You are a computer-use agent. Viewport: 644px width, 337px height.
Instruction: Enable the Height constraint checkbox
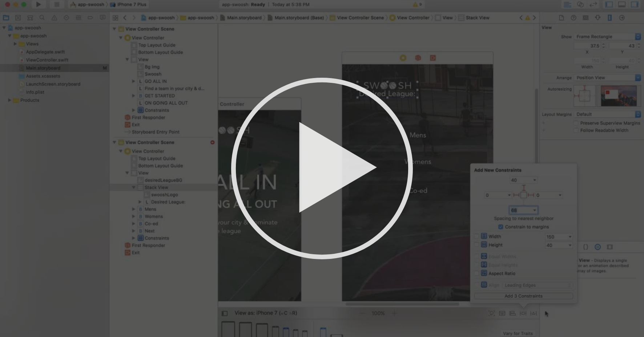point(477,245)
